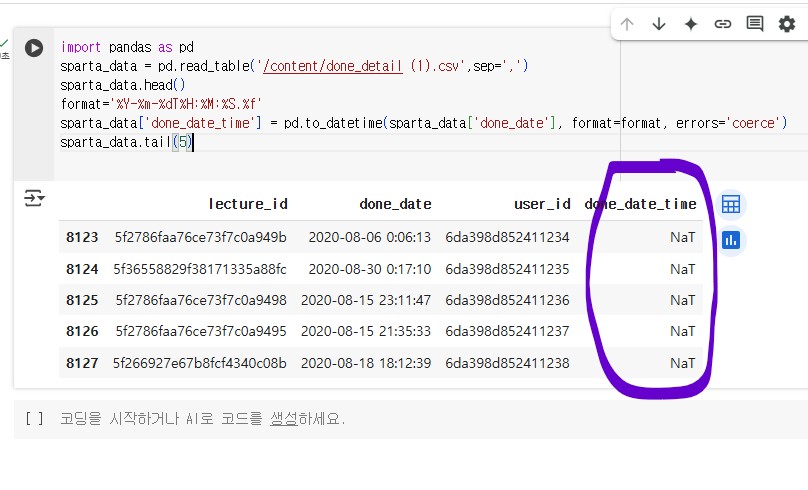Open cell settings gear icon
Screen dimensions: 808x490
(787, 24)
